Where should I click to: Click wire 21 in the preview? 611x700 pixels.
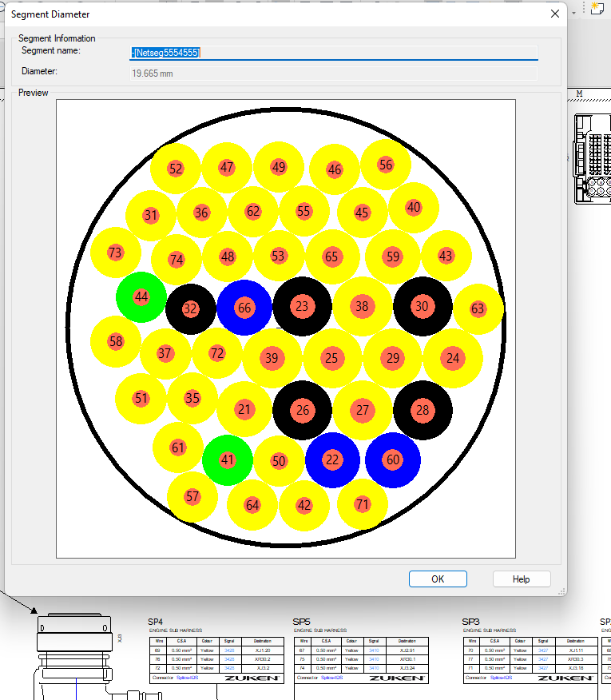tap(244, 409)
